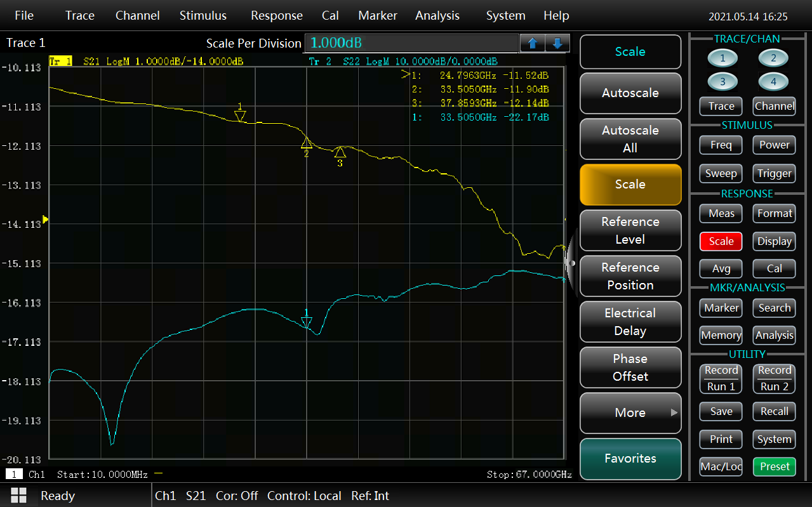This screenshot has height=507, width=812.
Task: Activate the Tr 2 S22 trace label
Action: 403,62
